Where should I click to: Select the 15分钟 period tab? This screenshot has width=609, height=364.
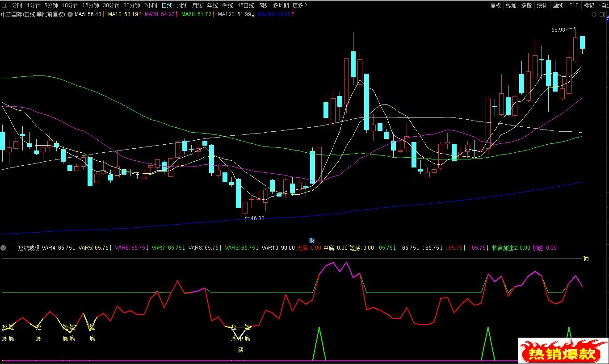tap(90, 5)
